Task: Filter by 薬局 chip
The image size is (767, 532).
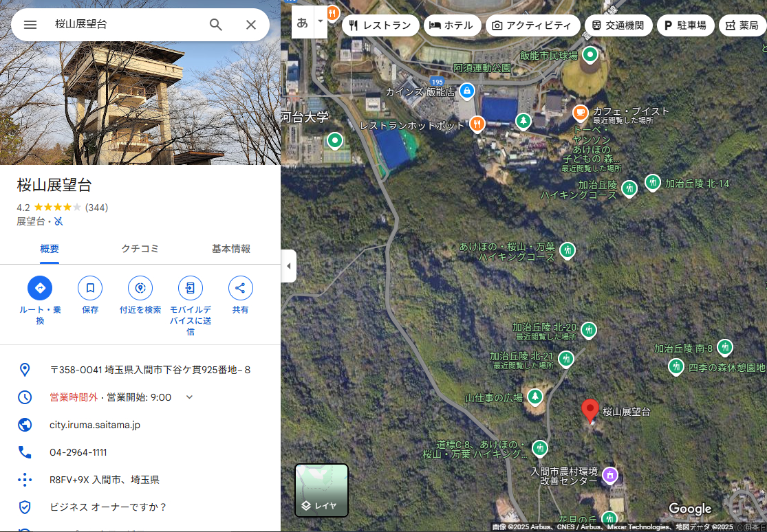Action: click(x=742, y=25)
